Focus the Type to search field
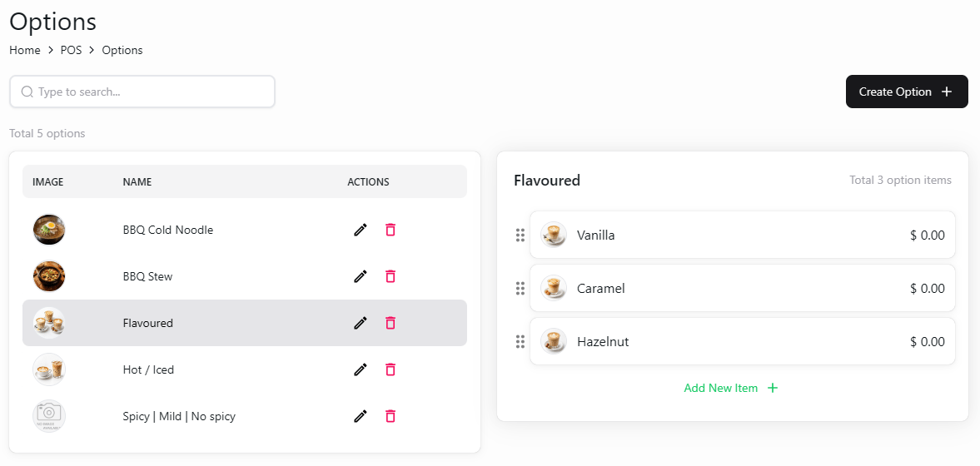Screen dimensions: 980x466 click(x=142, y=92)
